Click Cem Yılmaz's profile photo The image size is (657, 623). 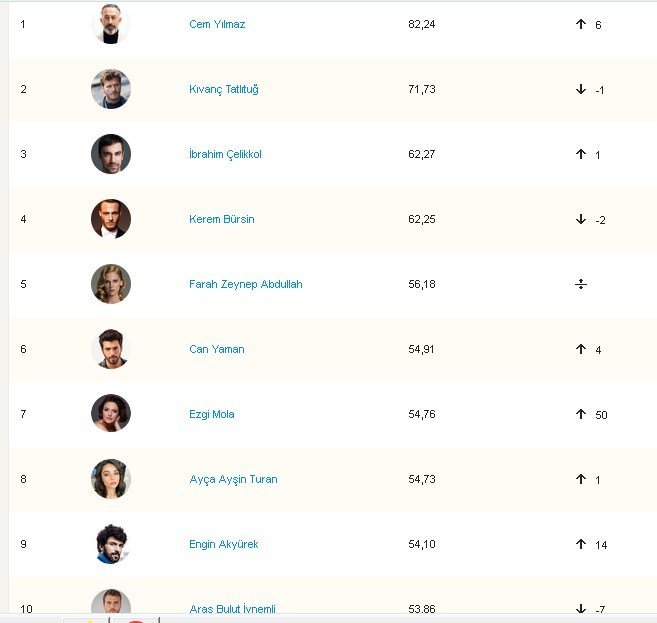tap(110, 24)
